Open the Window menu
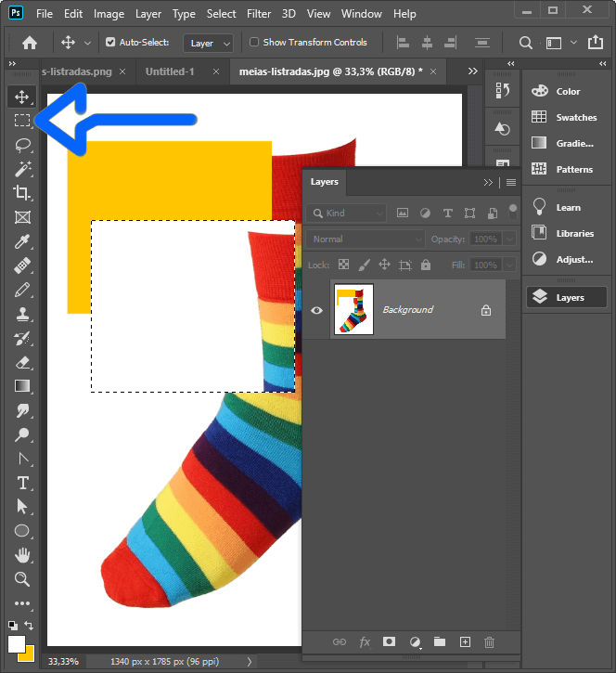This screenshot has width=616, height=673. [x=361, y=14]
